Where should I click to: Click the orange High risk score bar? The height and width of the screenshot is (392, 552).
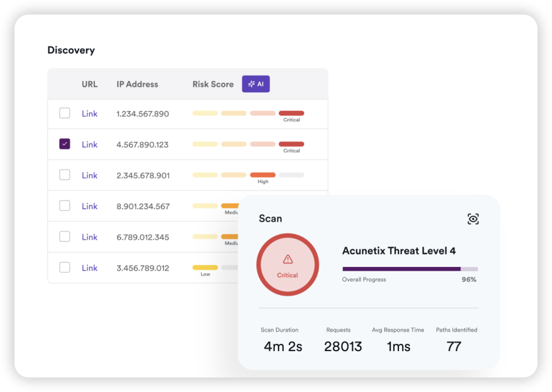[263, 175]
